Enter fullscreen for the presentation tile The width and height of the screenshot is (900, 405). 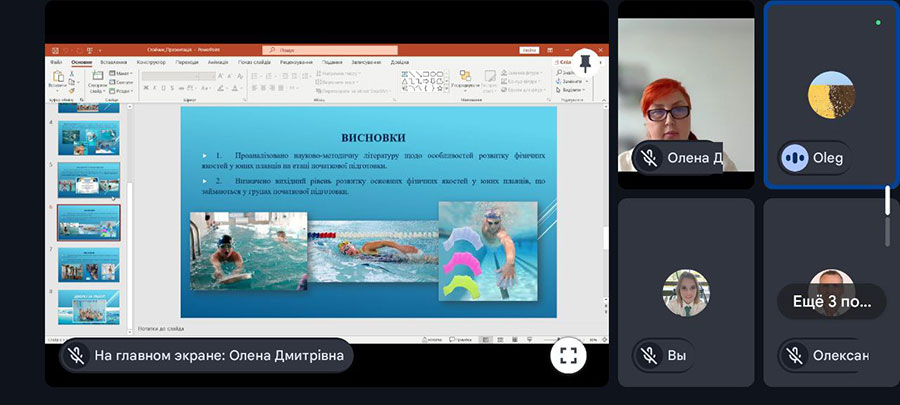568,354
